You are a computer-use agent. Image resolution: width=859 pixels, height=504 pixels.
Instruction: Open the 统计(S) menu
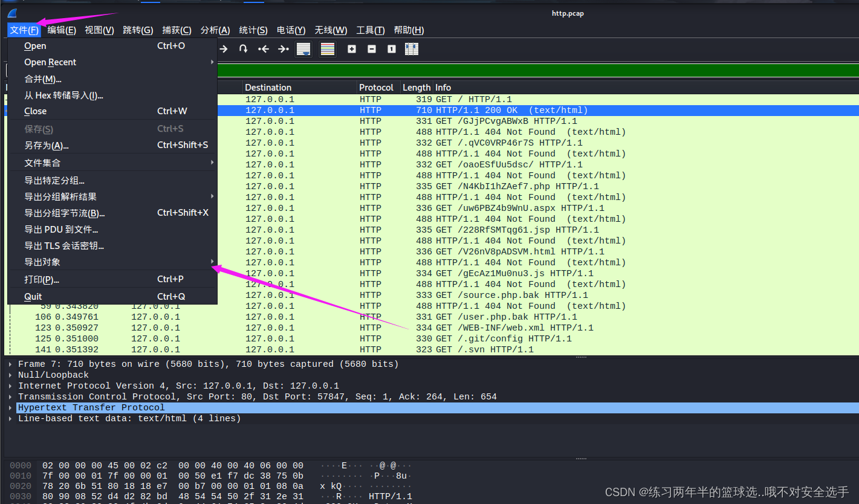click(253, 30)
